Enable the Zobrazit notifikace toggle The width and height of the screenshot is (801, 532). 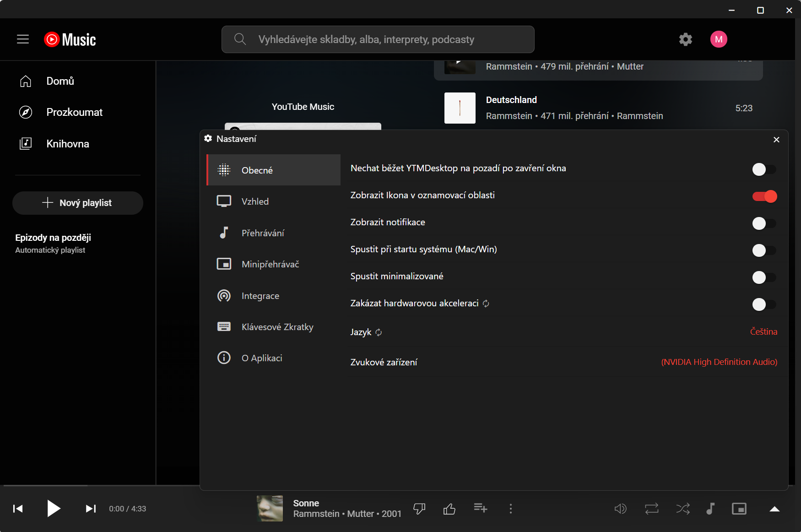764,223
